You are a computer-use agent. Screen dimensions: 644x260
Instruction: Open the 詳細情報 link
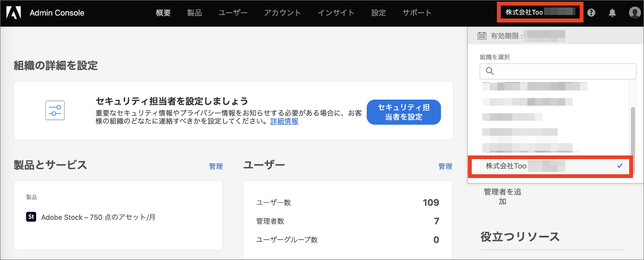(284, 121)
